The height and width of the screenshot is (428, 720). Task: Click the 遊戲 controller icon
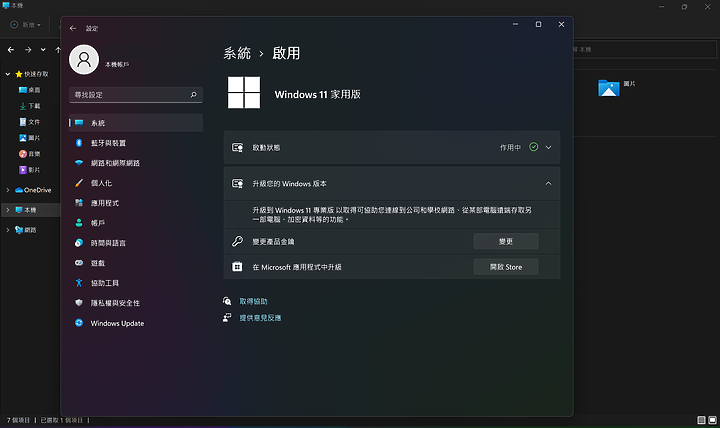pyautogui.click(x=79, y=263)
